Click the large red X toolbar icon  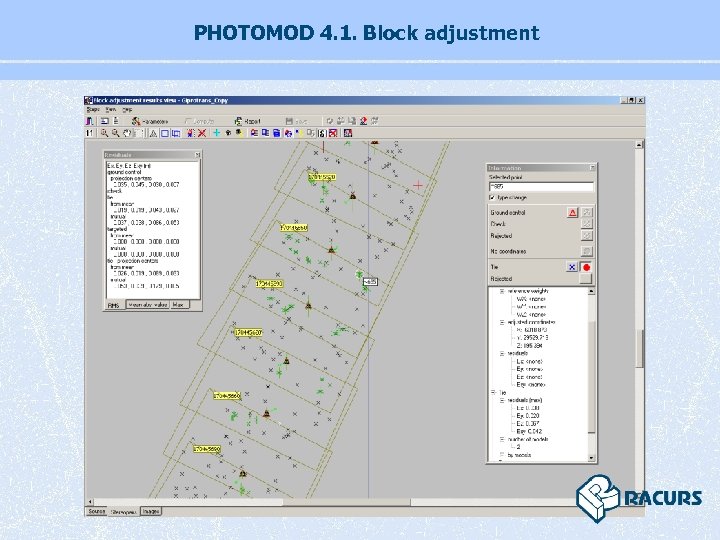pos(202,133)
